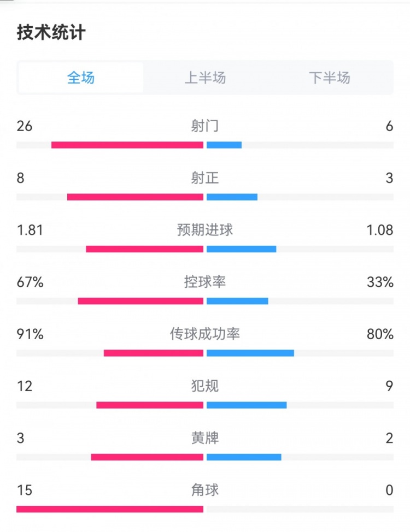Click the 15 corner kicks value
The image size is (410, 532).
(25, 490)
